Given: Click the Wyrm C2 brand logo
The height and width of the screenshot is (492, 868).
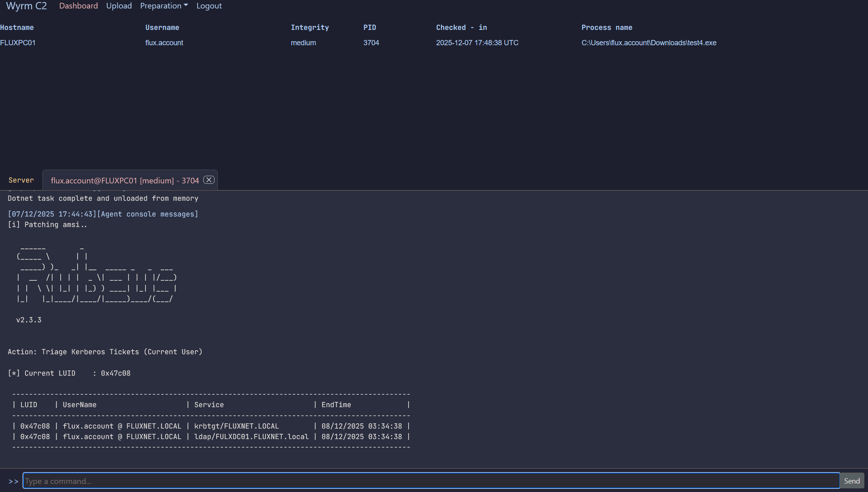Looking at the screenshot, I should coord(26,6).
